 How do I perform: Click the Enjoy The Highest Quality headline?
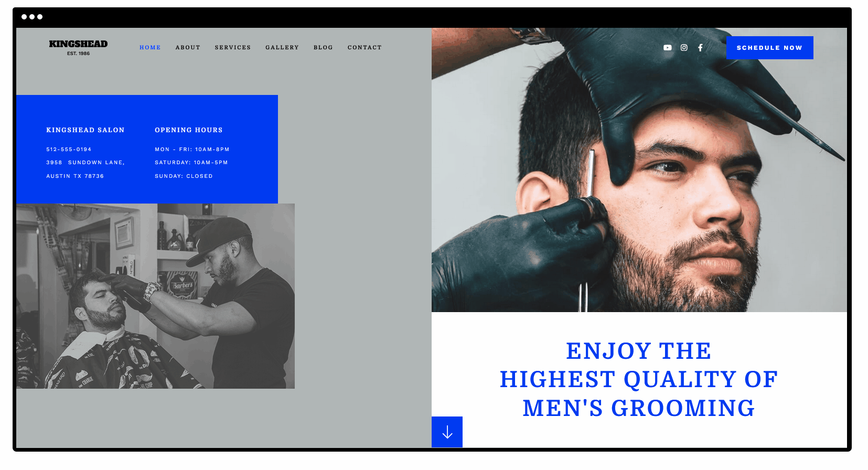(639, 379)
